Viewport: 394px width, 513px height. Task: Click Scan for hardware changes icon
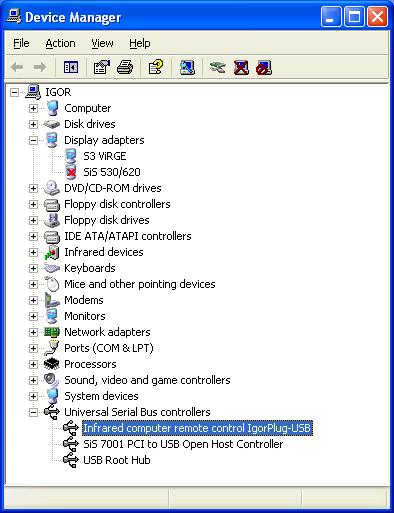point(187,68)
